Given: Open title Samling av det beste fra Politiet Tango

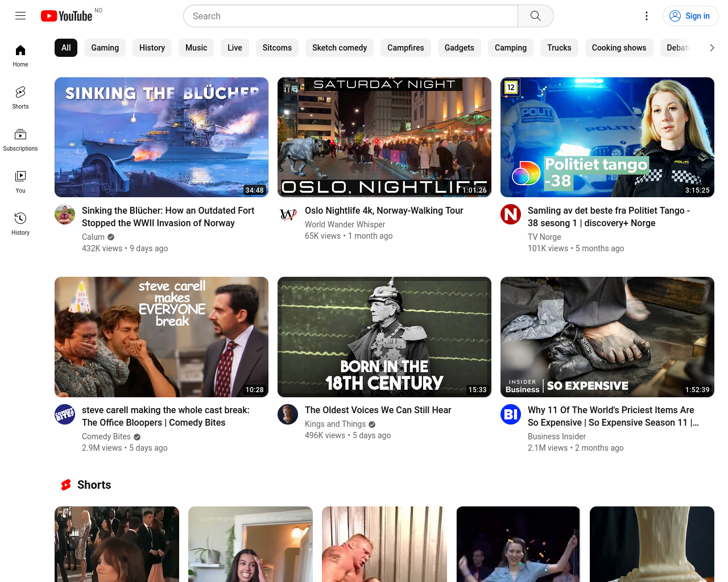Looking at the screenshot, I should click(x=609, y=217).
